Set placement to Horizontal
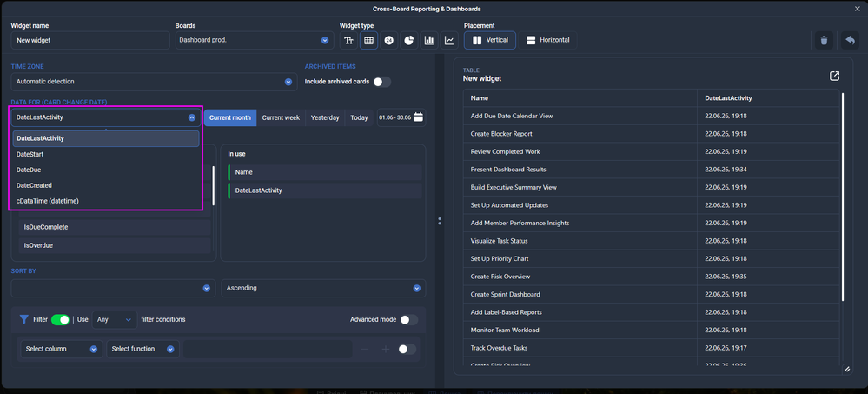 click(548, 41)
